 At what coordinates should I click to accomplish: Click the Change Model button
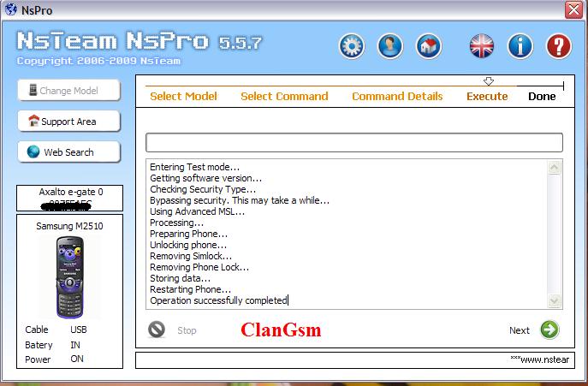69,91
